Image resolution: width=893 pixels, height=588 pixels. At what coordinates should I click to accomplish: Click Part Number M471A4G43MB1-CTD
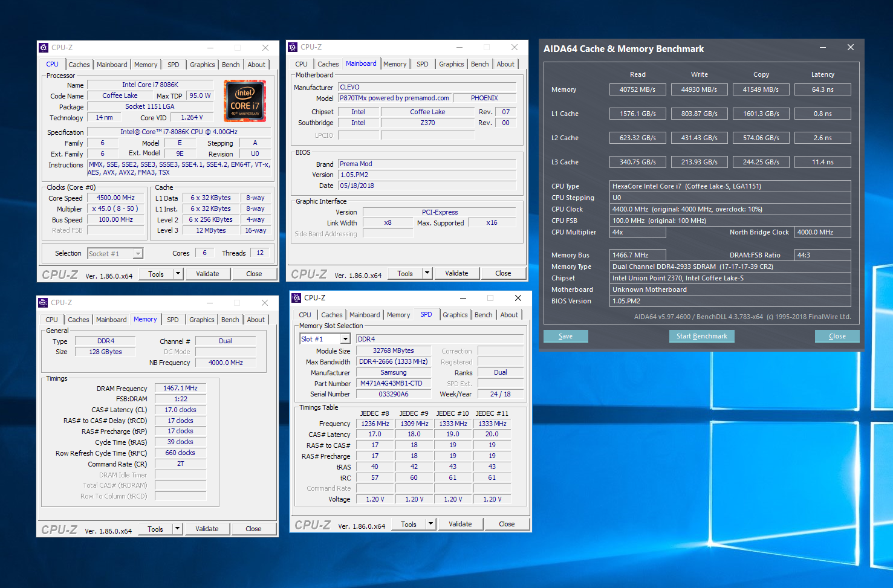pyautogui.click(x=393, y=383)
